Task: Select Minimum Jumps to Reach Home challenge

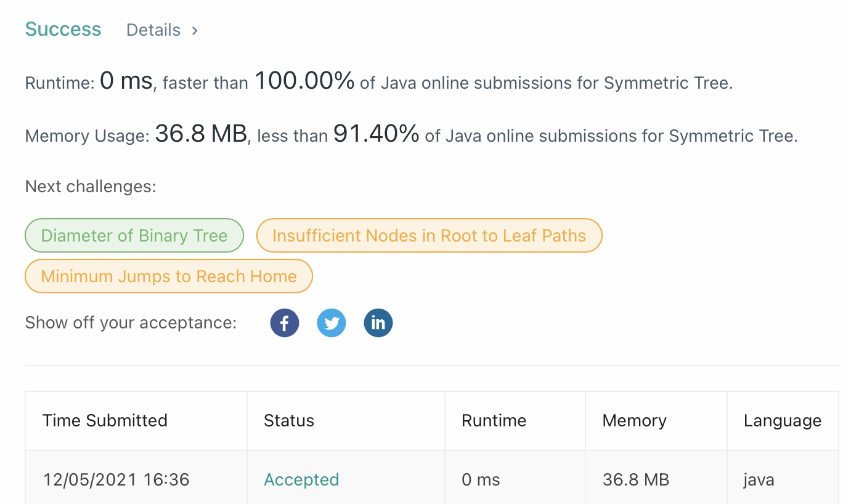Action: (x=169, y=276)
